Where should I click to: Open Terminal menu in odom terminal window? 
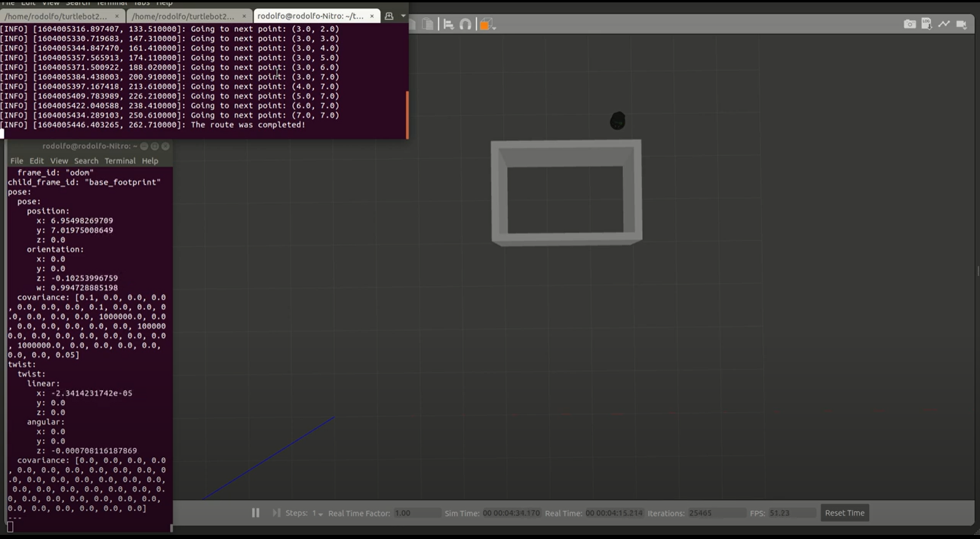pos(120,161)
